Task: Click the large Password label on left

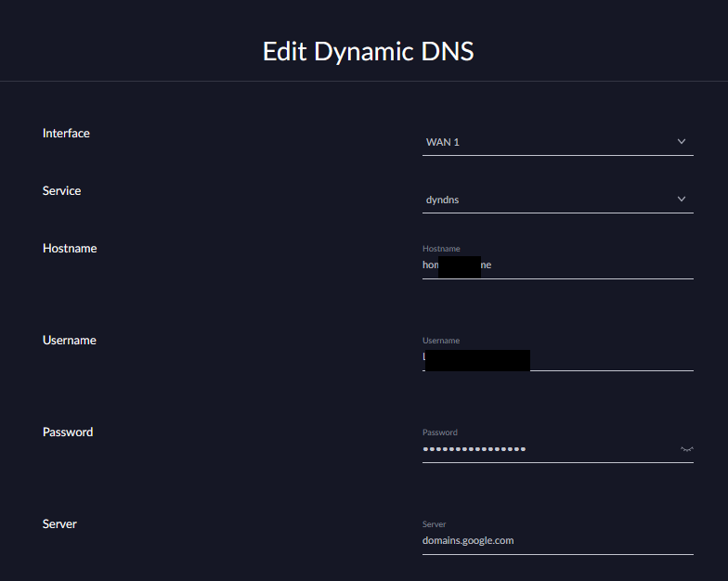Action: [68, 433]
